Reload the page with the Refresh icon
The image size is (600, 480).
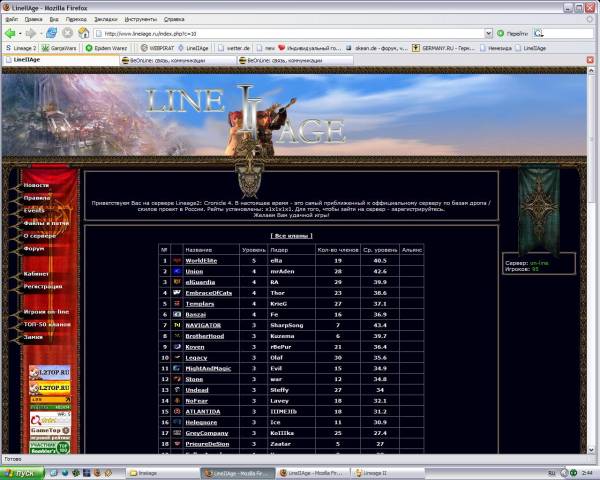[52, 33]
